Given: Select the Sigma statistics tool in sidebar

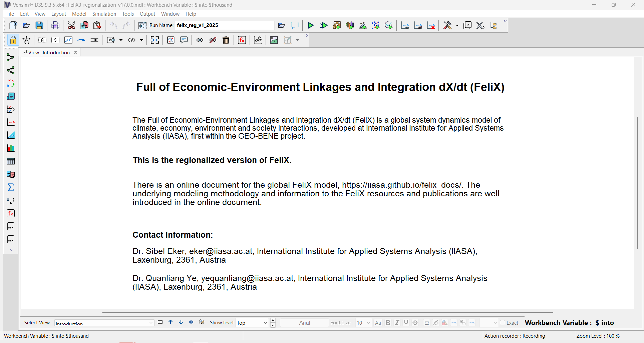Looking at the screenshot, I should tap(11, 187).
